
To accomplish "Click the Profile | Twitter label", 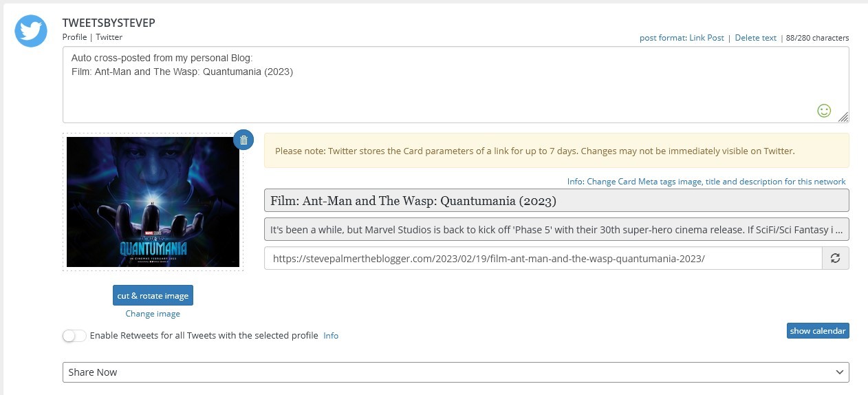I will click(92, 37).
